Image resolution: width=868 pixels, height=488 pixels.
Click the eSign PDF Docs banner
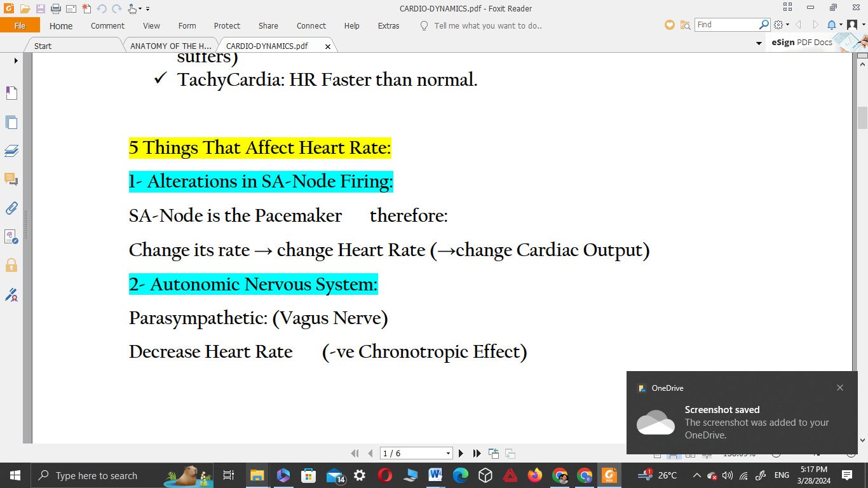(817, 42)
